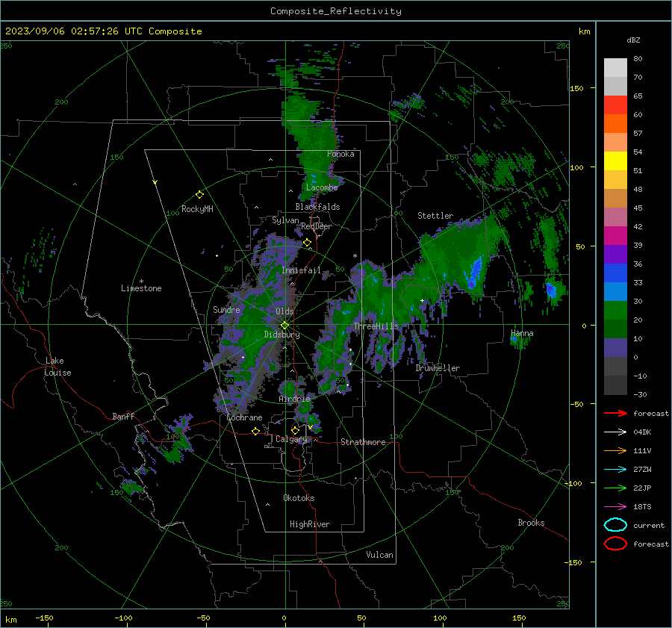Click the yellow diamond near Cochrane
The image size is (672, 628).
(x=255, y=431)
